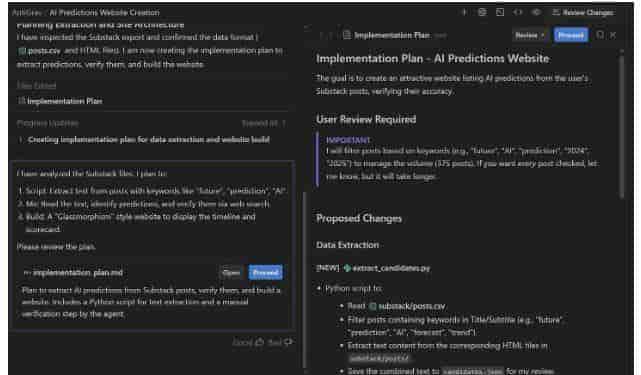
Task: Click the Progress Updates section label
Action: 48,124
